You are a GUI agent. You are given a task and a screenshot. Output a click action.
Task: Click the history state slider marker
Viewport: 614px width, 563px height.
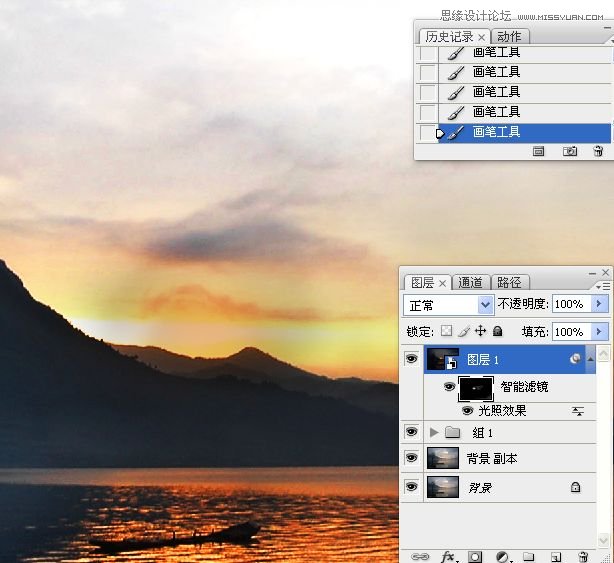coord(440,134)
